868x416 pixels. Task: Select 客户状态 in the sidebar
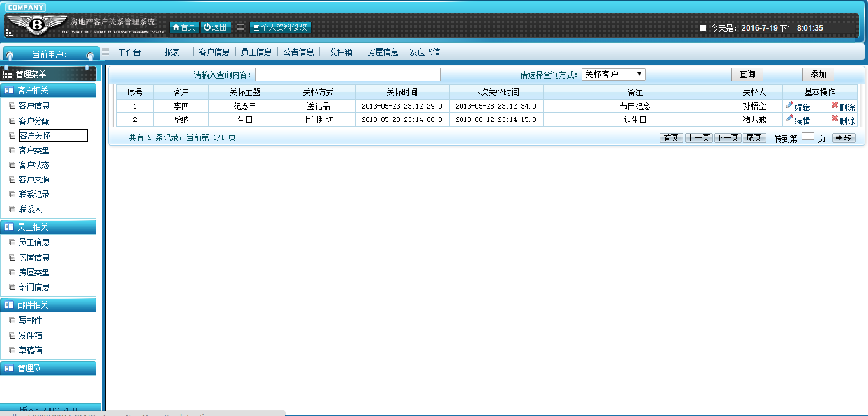34,165
